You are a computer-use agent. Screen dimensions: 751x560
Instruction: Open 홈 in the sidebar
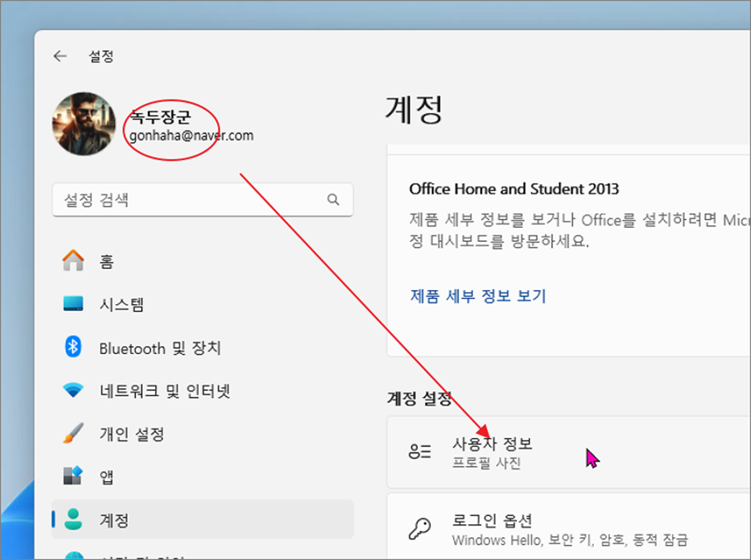tap(203, 261)
